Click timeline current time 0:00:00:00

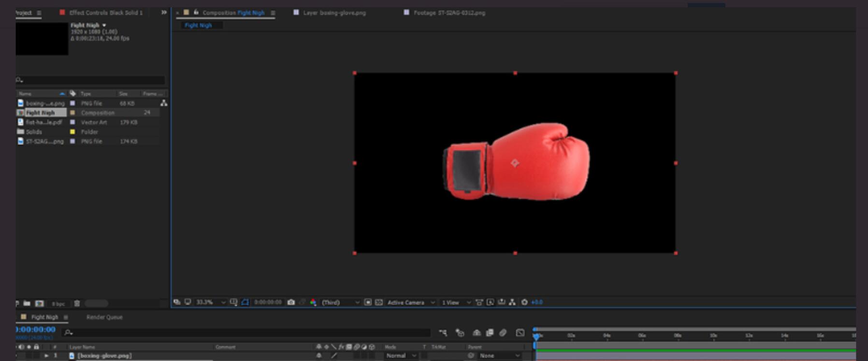coord(36,330)
